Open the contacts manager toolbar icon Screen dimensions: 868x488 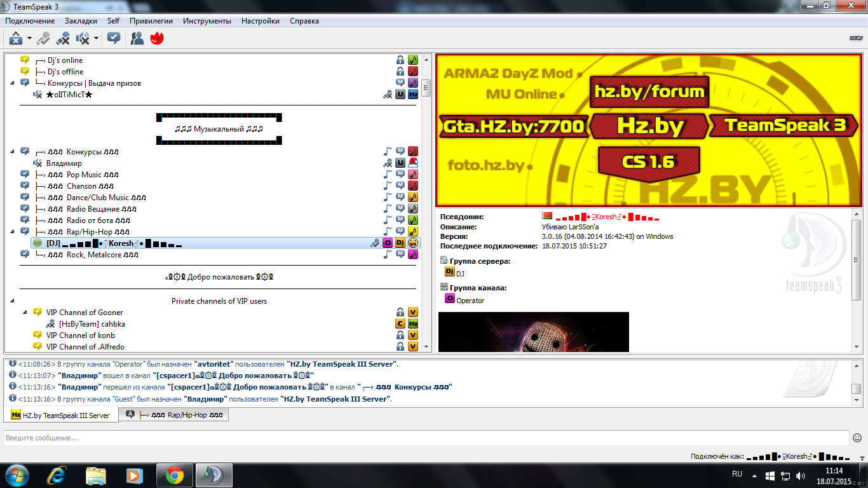coord(137,39)
